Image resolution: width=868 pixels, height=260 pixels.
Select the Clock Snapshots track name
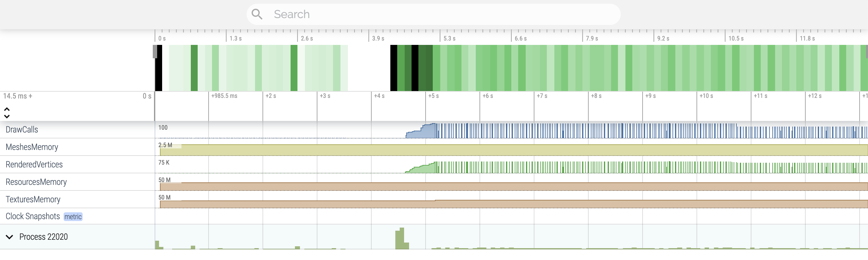point(33,216)
